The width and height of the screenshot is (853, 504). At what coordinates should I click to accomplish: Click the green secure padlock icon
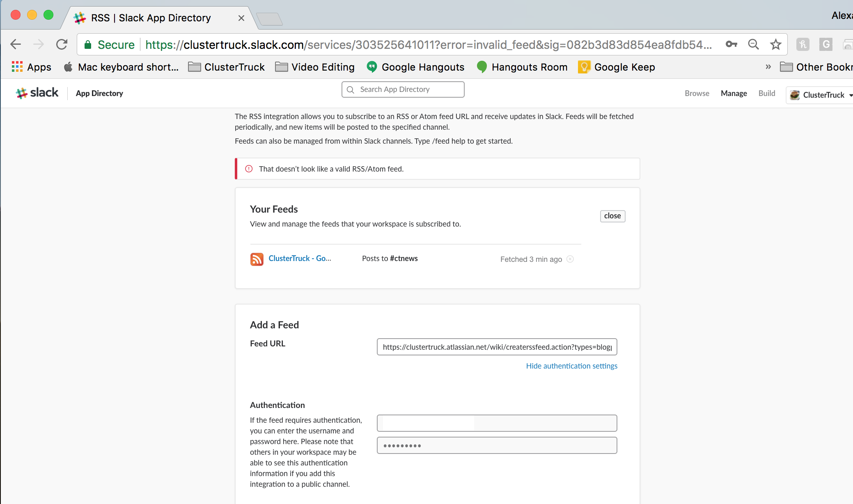pyautogui.click(x=87, y=45)
